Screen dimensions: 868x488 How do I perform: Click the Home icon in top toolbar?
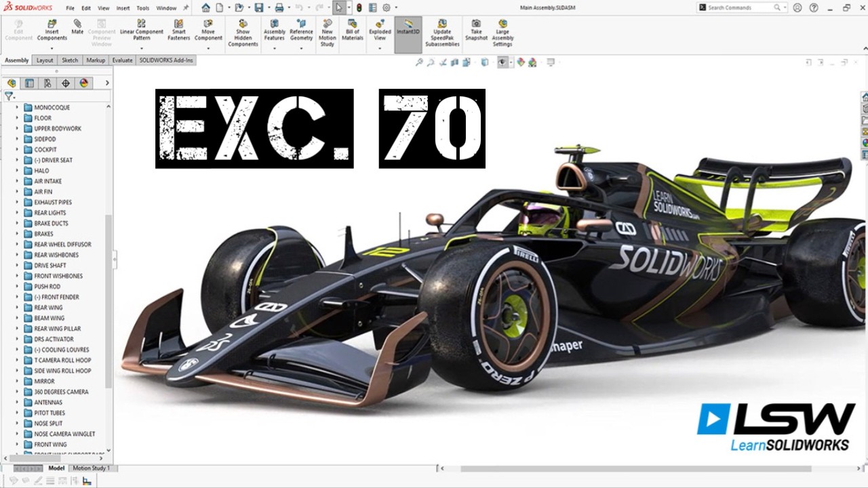pyautogui.click(x=206, y=7)
